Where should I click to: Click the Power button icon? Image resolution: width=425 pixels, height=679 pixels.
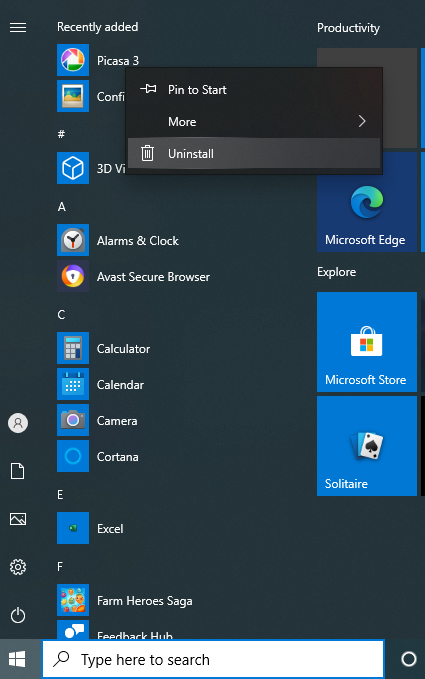18,615
